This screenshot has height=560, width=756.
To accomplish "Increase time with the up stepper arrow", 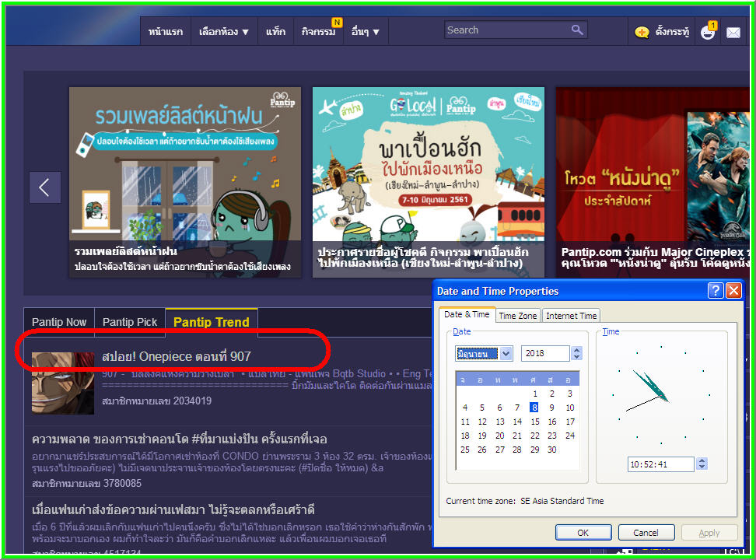I will 702,460.
